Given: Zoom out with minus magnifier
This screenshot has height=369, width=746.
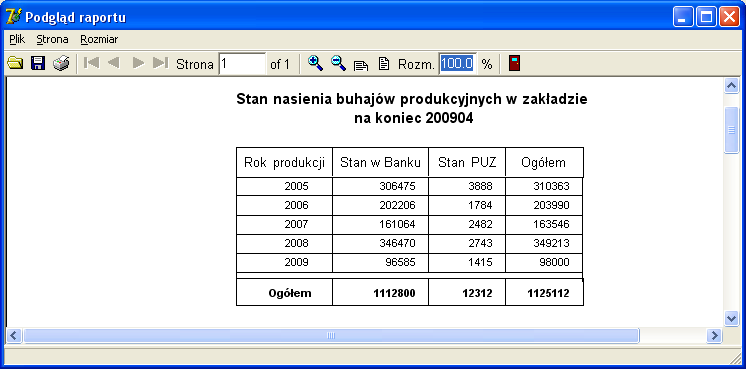Looking at the screenshot, I should [338, 63].
